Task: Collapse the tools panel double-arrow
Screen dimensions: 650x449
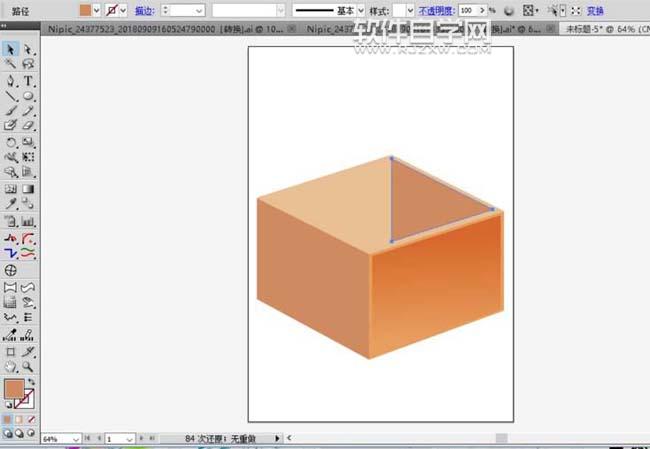Action: click(x=4, y=26)
